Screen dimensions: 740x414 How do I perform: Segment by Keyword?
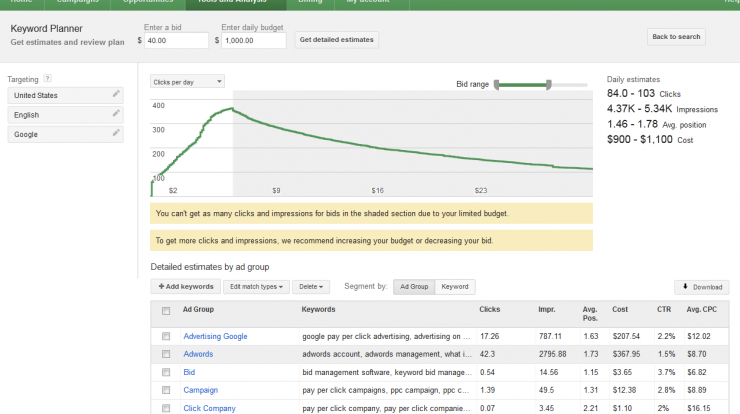[455, 287]
